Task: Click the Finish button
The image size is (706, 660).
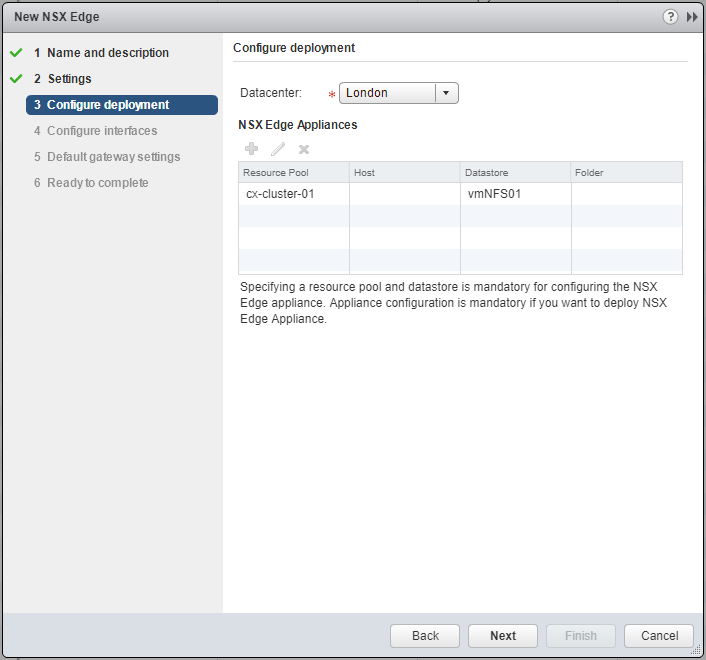Action: [581, 636]
